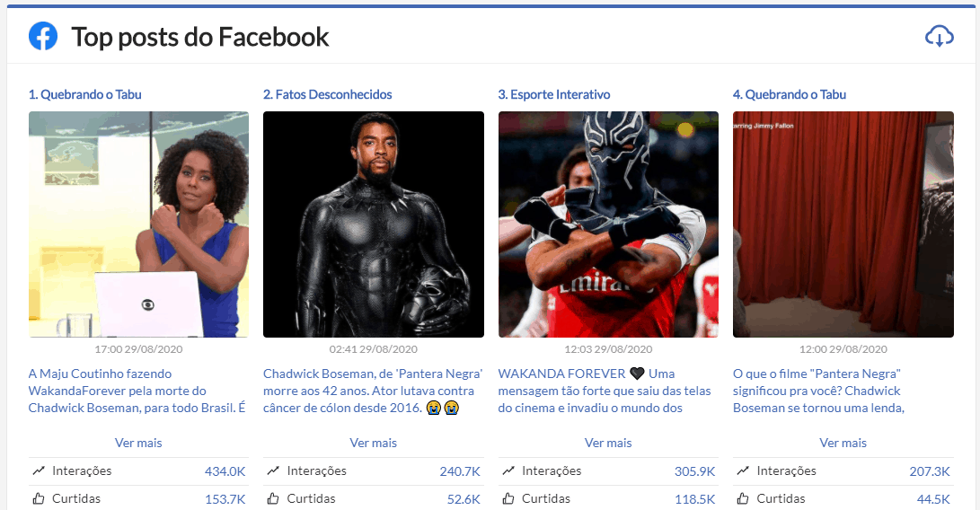
Task: Open the red curtain Jimmy Fallon thumbnail
Action: [843, 224]
